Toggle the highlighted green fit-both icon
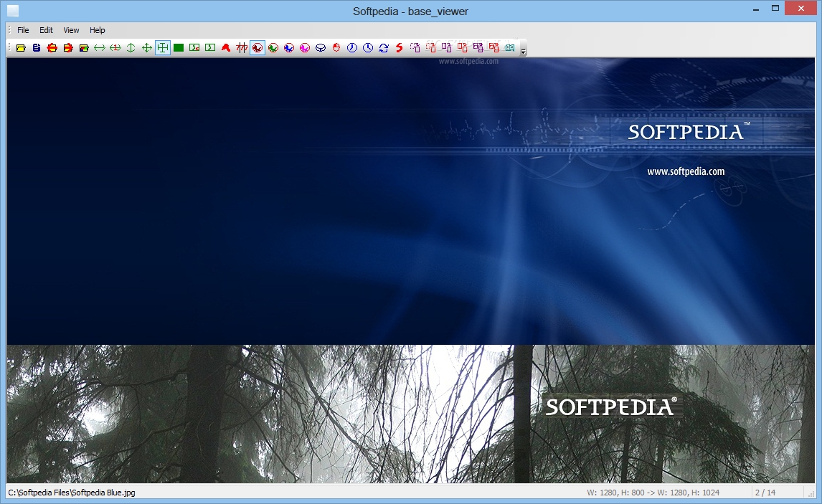822x504 pixels. tap(163, 47)
